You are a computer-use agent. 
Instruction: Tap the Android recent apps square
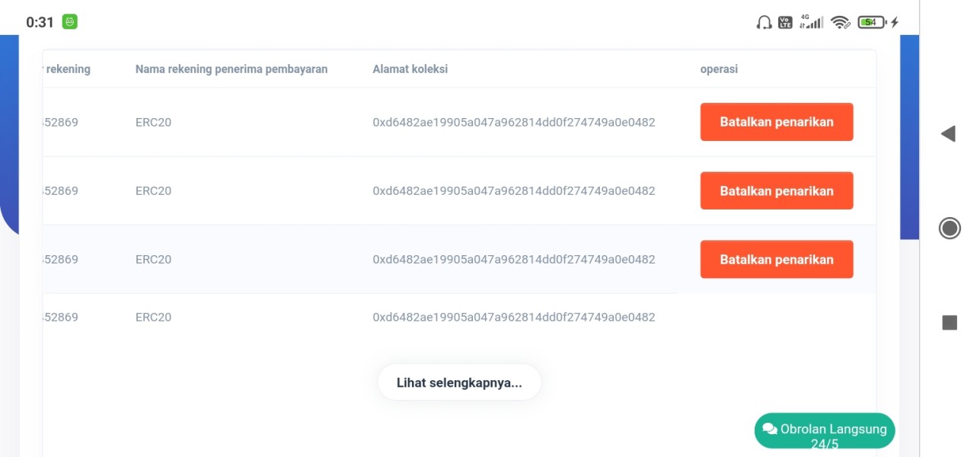point(950,322)
